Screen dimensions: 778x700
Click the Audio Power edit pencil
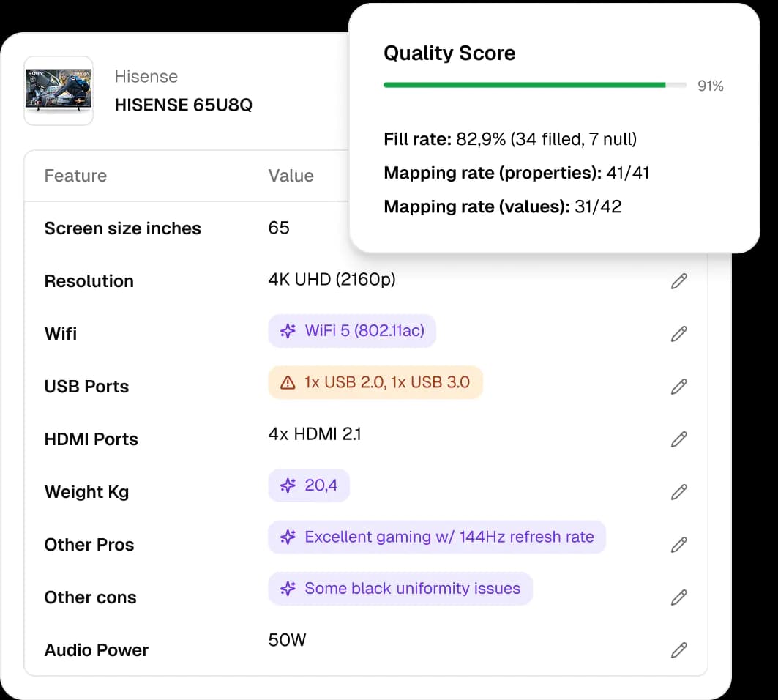(679, 650)
